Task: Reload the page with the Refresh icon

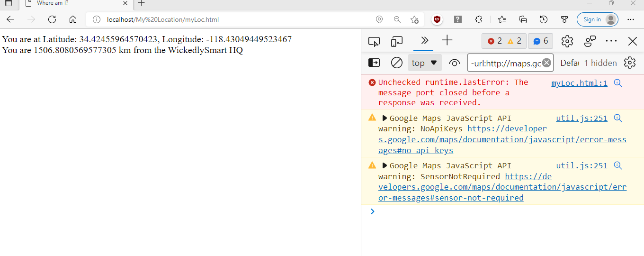Action: coord(52,19)
